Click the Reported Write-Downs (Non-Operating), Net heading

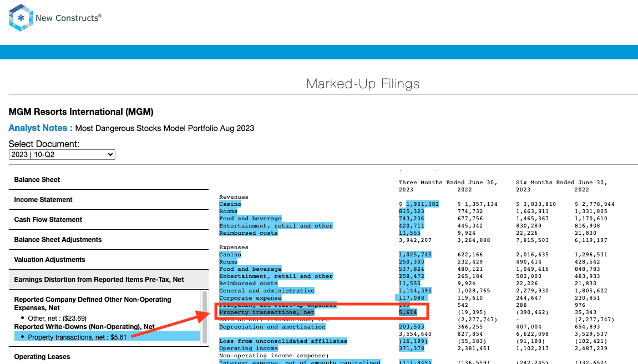click(84, 326)
